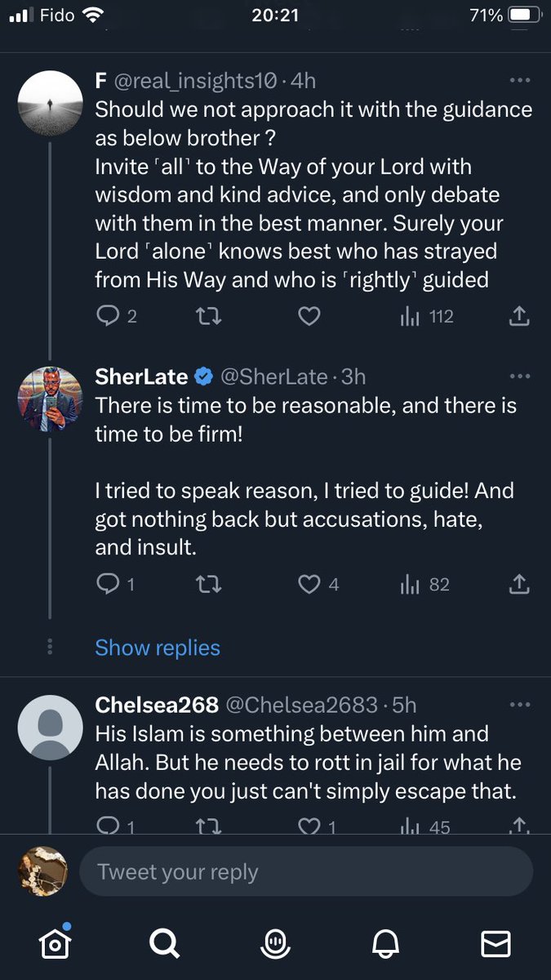
Task: Like the real_insights10 tweet
Action: tap(308, 316)
